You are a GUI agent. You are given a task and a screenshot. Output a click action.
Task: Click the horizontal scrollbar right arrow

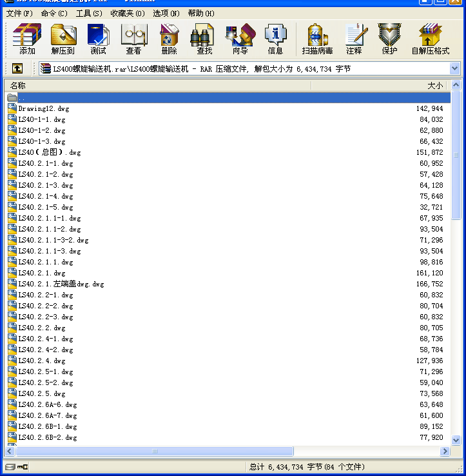pyautogui.click(x=445, y=451)
